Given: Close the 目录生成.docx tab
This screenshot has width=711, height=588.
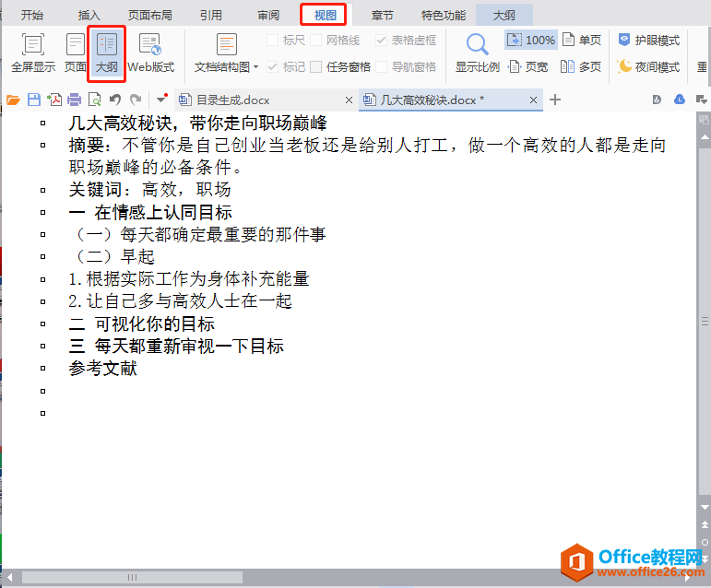Looking at the screenshot, I should click(349, 100).
